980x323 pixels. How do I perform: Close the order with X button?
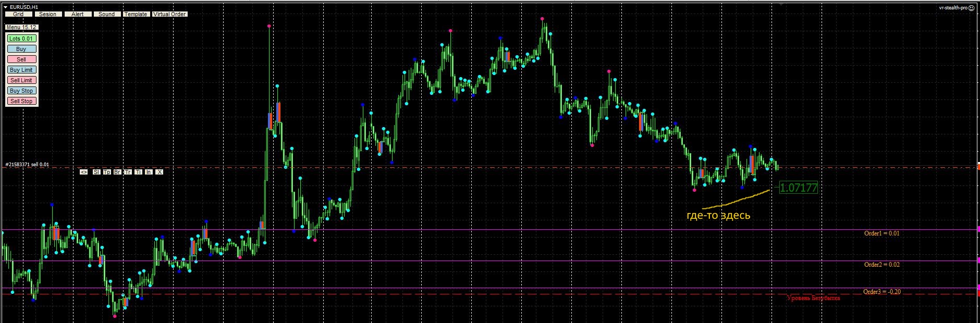(160, 172)
